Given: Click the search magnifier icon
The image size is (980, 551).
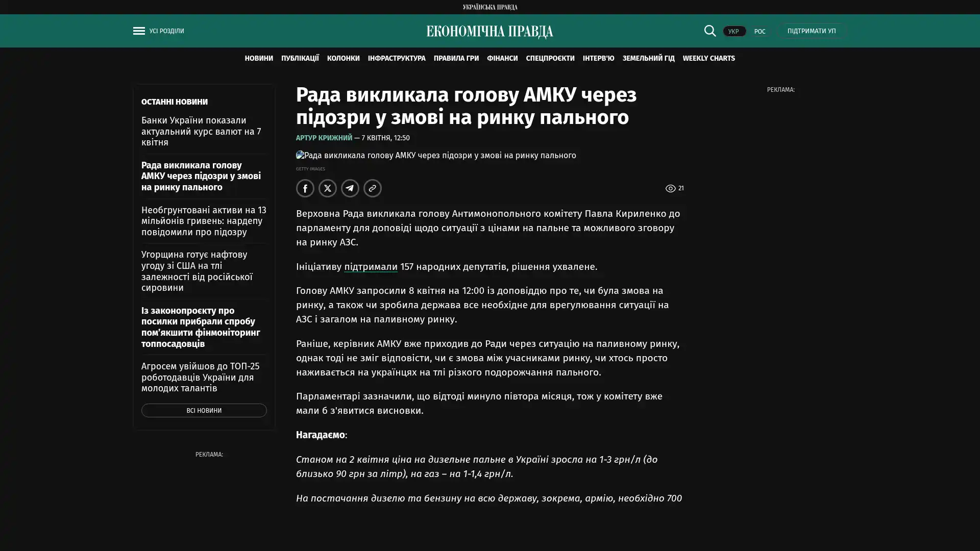Looking at the screenshot, I should tap(709, 31).
